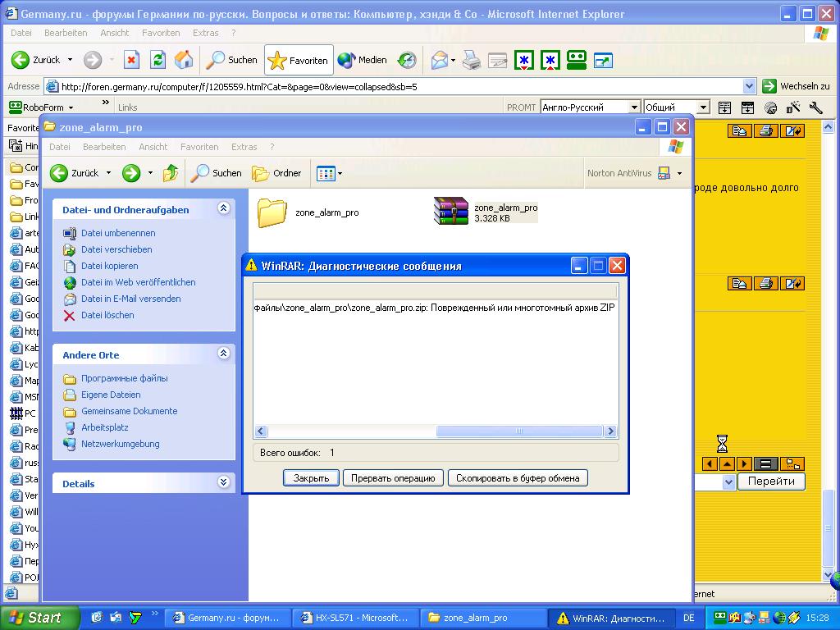Viewport: 840px width, 630px height.
Task: Open Datei menu in zone_alarm_pro window
Action: pyautogui.click(x=59, y=147)
